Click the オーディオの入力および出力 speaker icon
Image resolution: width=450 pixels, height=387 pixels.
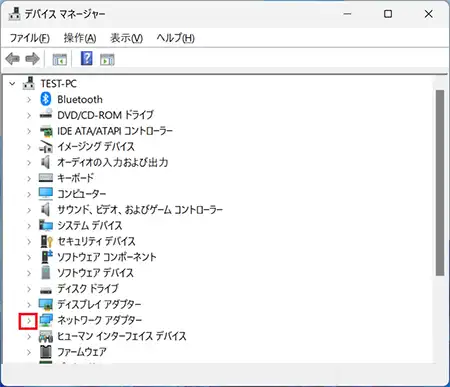[x=46, y=162]
